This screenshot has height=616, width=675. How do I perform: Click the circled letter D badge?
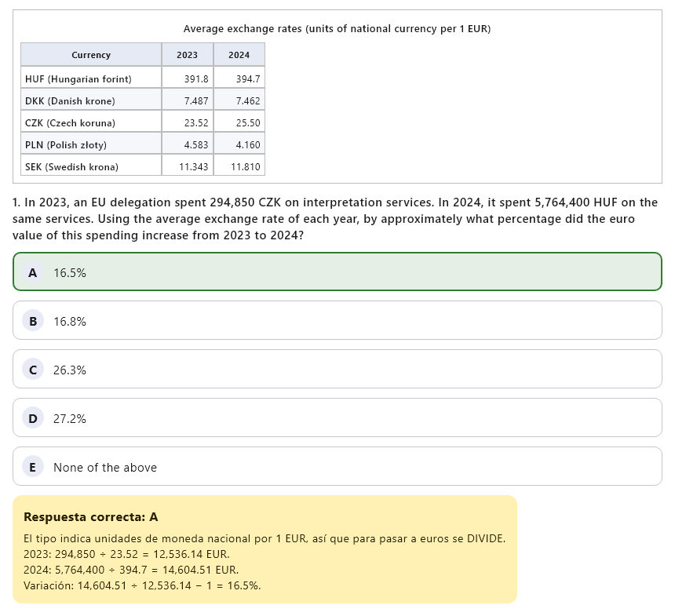(x=33, y=418)
